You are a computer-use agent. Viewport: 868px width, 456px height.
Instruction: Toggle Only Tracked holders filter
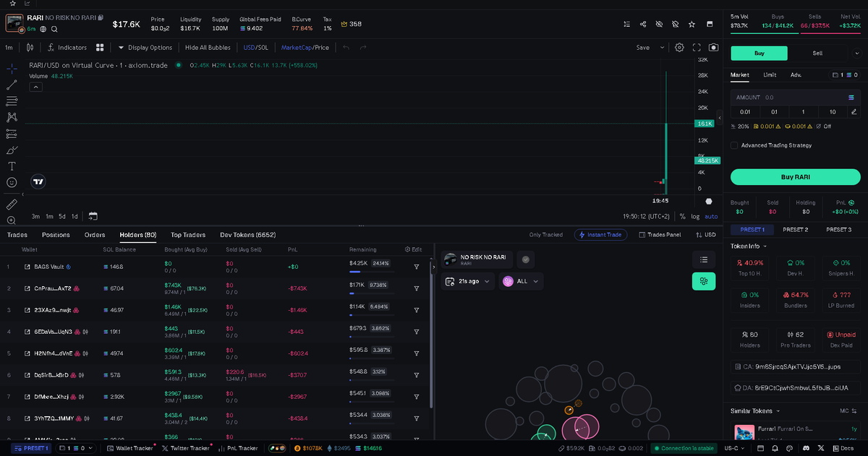click(545, 235)
